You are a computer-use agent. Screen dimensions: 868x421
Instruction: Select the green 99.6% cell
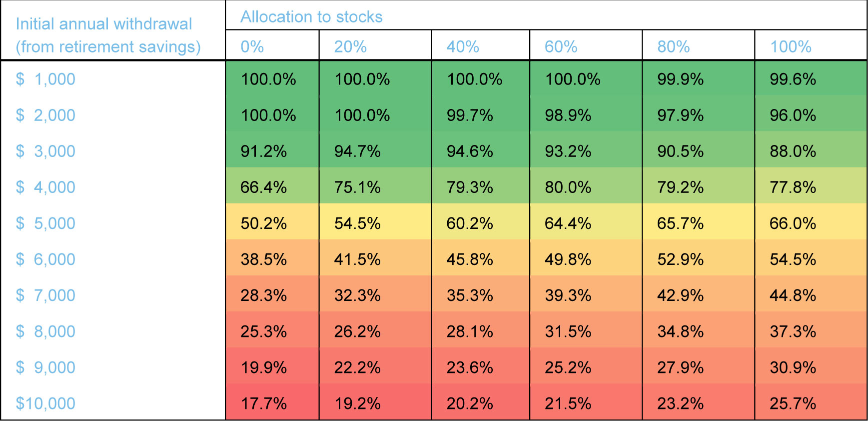(x=793, y=79)
